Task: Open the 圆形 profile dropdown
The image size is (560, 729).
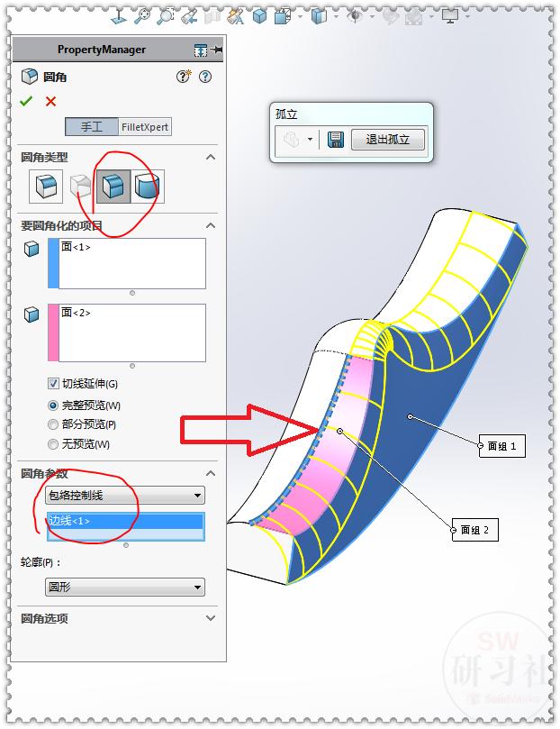Action: 125,588
